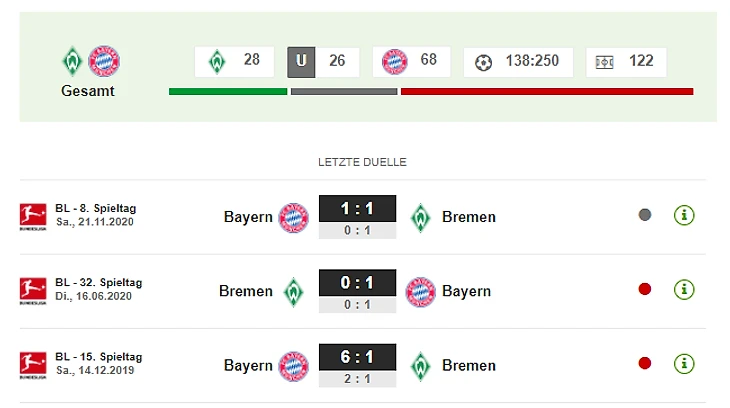The image size is (730, 408).
Task: Open the 1:1 score box result
Action: 357,210
